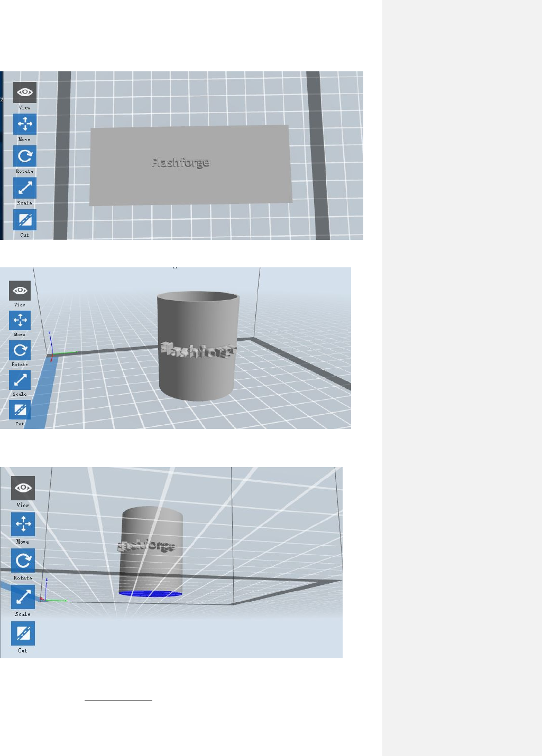Select the Cut tool in top screenshot
The height and width of the screenshot is (756, 542).
point(25,220)
